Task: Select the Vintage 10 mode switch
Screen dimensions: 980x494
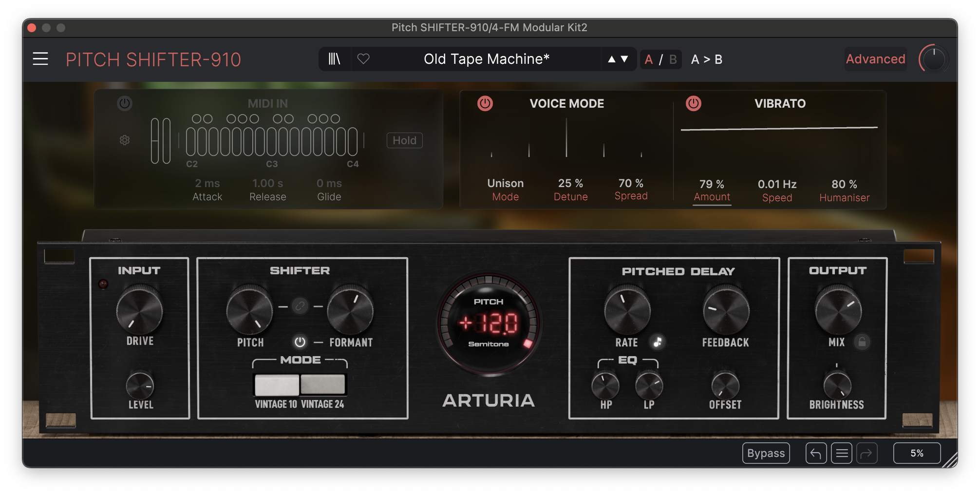Action: tap(276, 384)
